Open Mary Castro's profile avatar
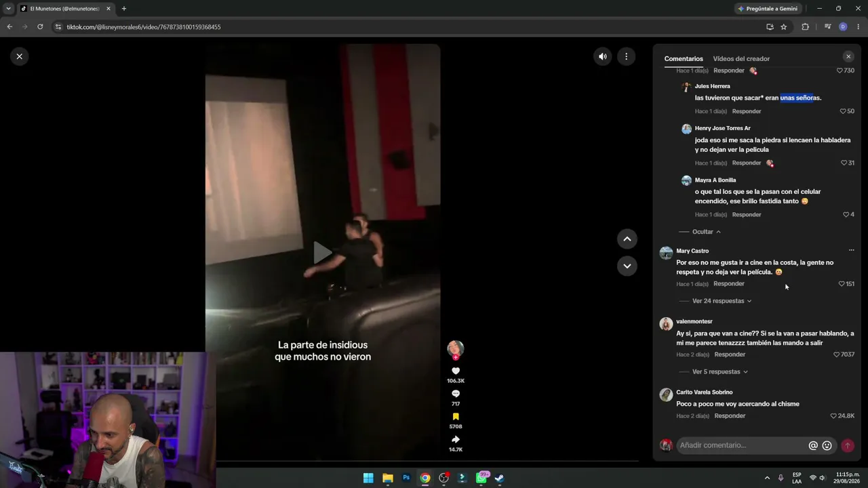 click(667, 253)
